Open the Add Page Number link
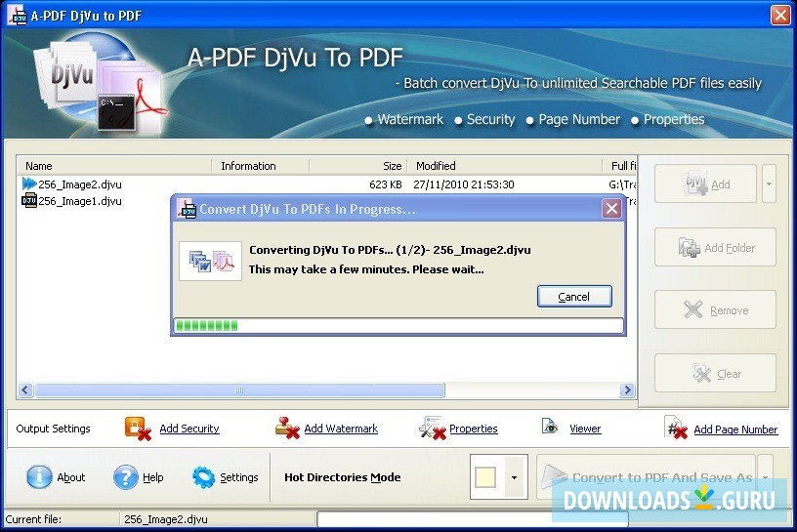 click(x=735, y=430)
